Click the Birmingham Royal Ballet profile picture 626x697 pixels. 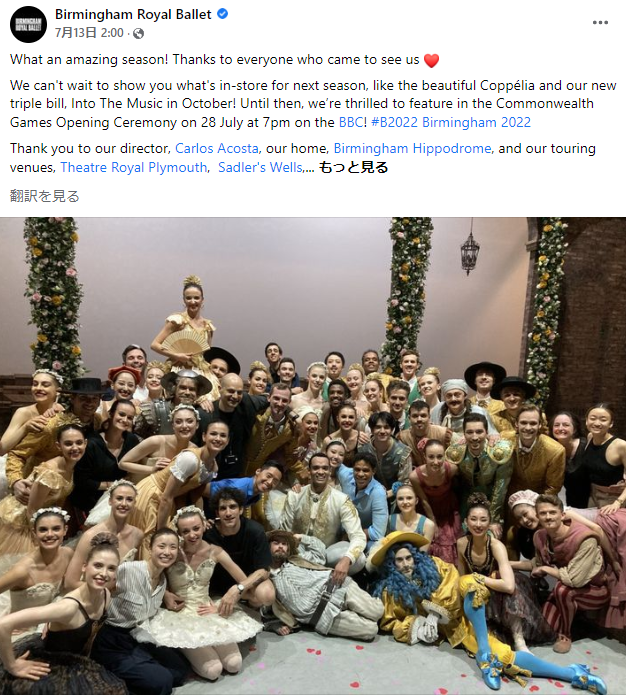28,24
